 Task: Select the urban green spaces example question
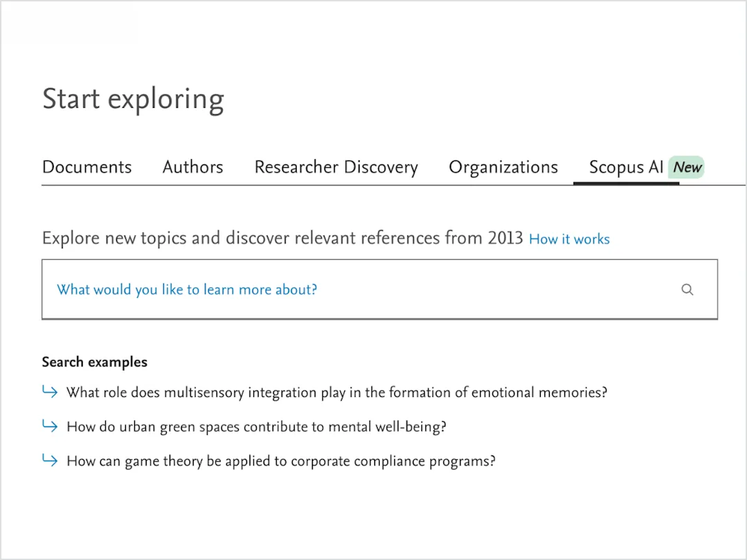pyautogui.click(x=256, y=427)
